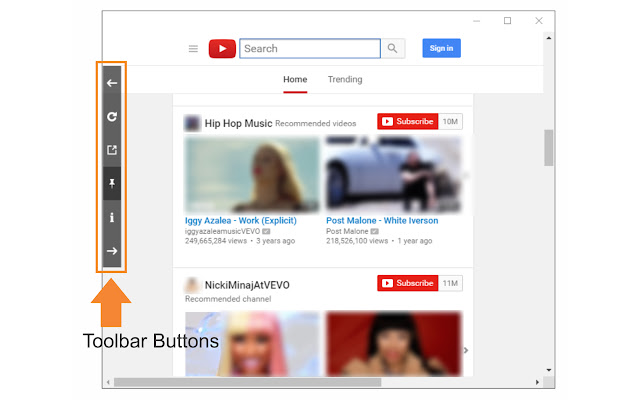Viewport: 640px width, 400px height.
Task: Click the forward arrow toolbar button
Action: coord(112,251)
